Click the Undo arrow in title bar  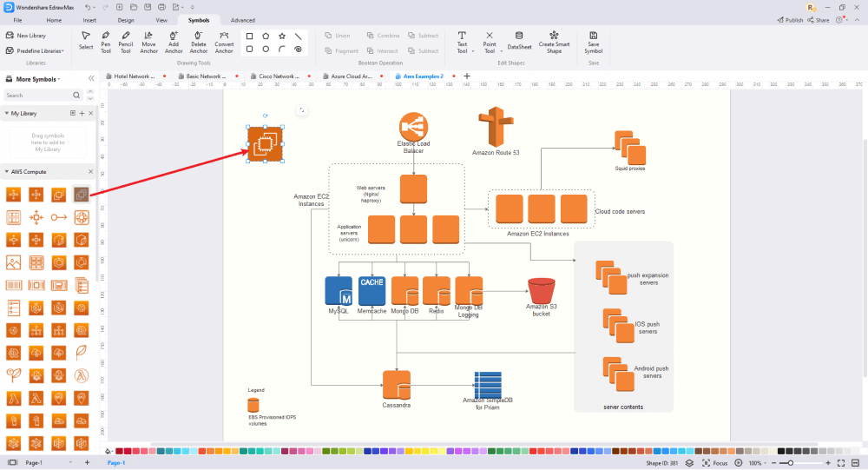tap(88, 7)
